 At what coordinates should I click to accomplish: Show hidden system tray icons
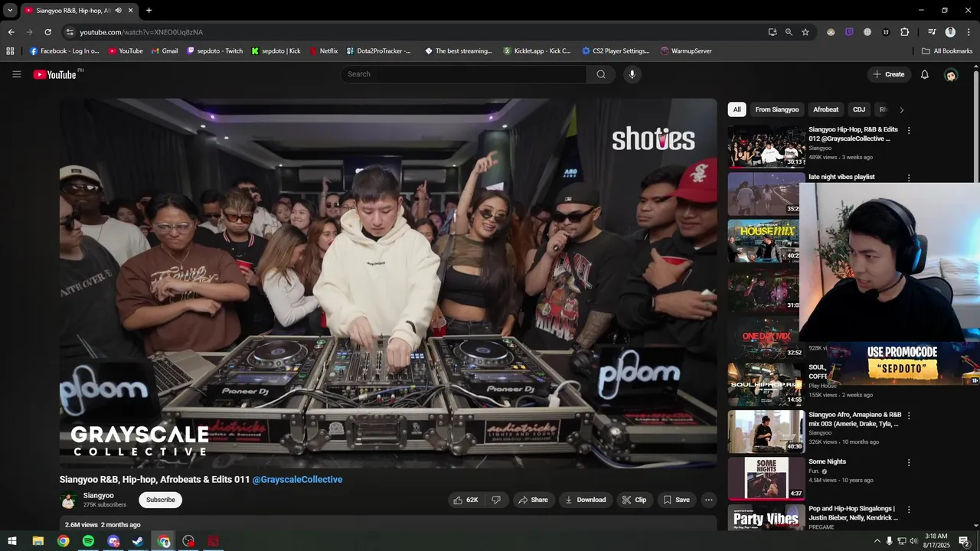(877, 541)
